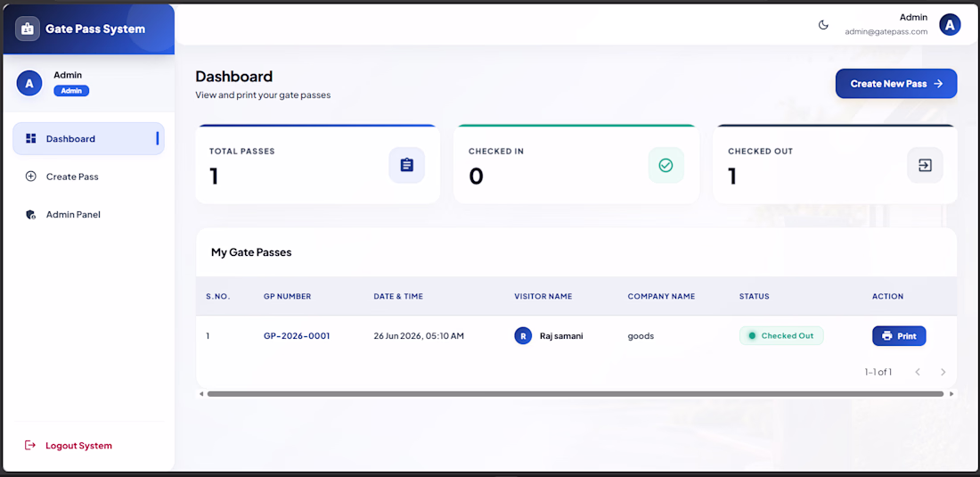Click the GP NUMBER column header
Screen dimensions: 980x477
pos(287,296)
